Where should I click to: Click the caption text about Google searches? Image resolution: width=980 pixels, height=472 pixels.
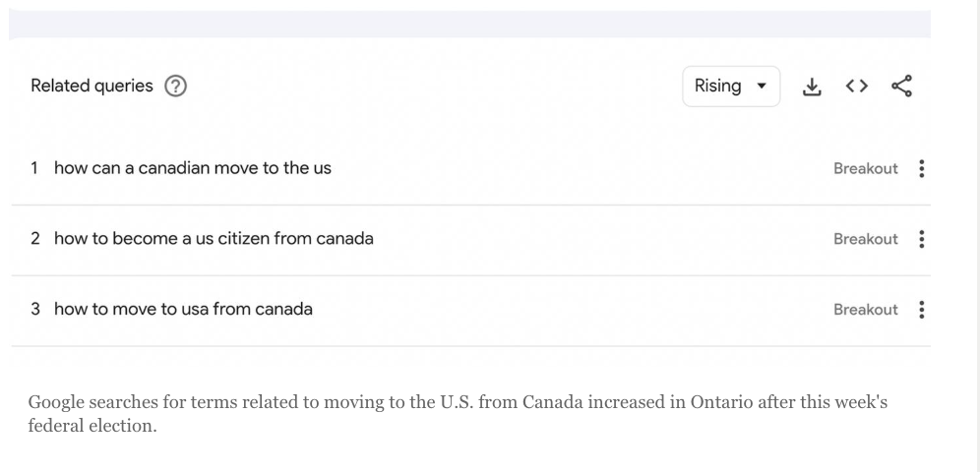458,414
